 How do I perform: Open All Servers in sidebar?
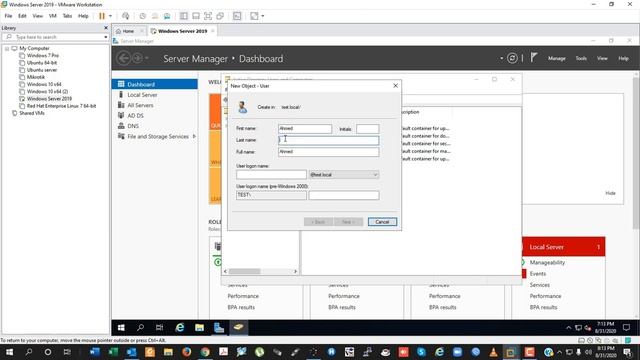coord(155,105)
